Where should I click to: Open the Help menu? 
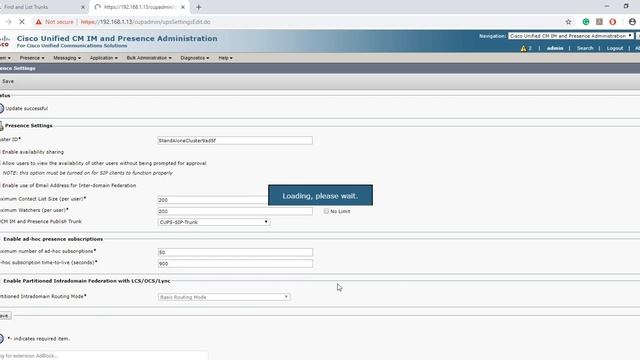[x=225, y=58]
